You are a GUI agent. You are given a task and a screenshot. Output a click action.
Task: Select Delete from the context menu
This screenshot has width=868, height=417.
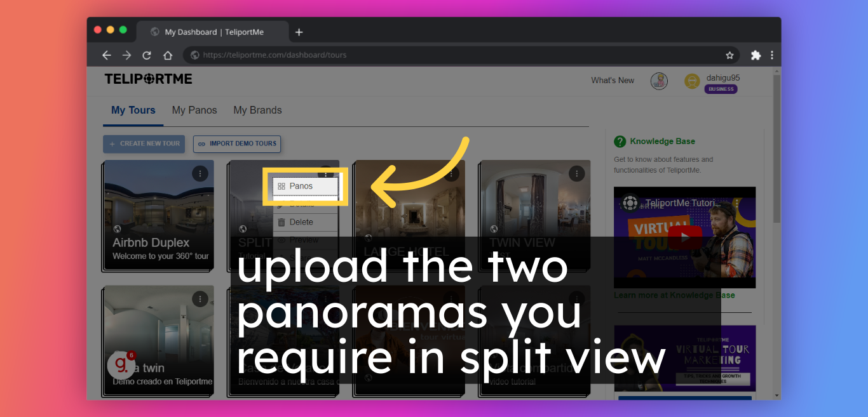(306, 222)
